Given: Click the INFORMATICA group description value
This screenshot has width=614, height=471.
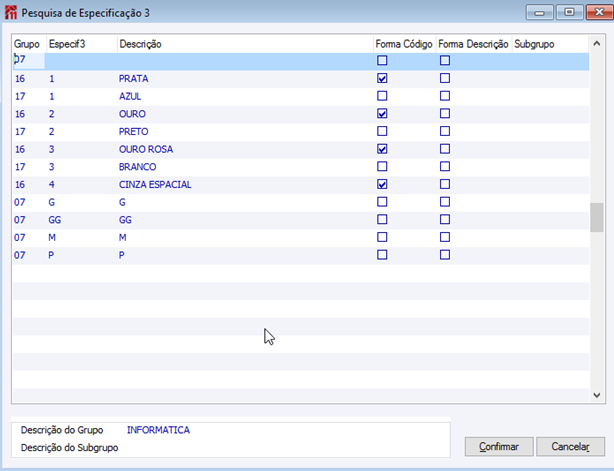Looking at the screenshot, I should point(158,430).
